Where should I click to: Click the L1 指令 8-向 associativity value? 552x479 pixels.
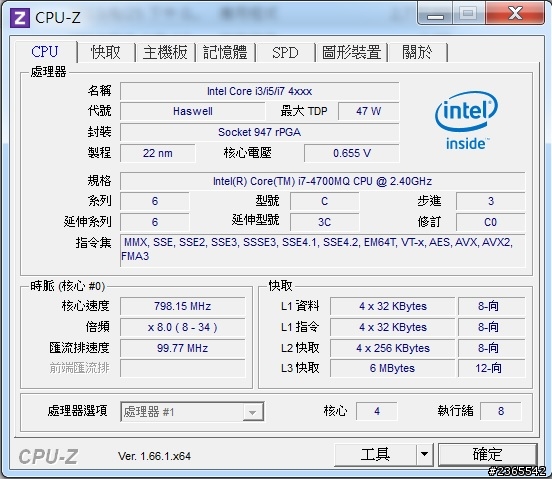point(491,327)
